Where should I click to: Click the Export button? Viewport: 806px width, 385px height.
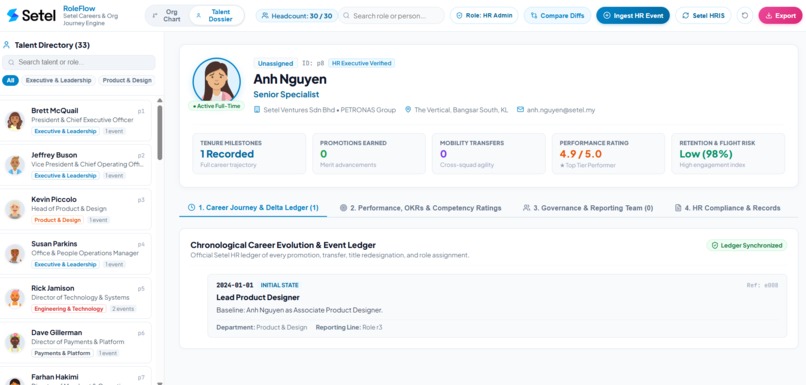click(x=780, y=15)
